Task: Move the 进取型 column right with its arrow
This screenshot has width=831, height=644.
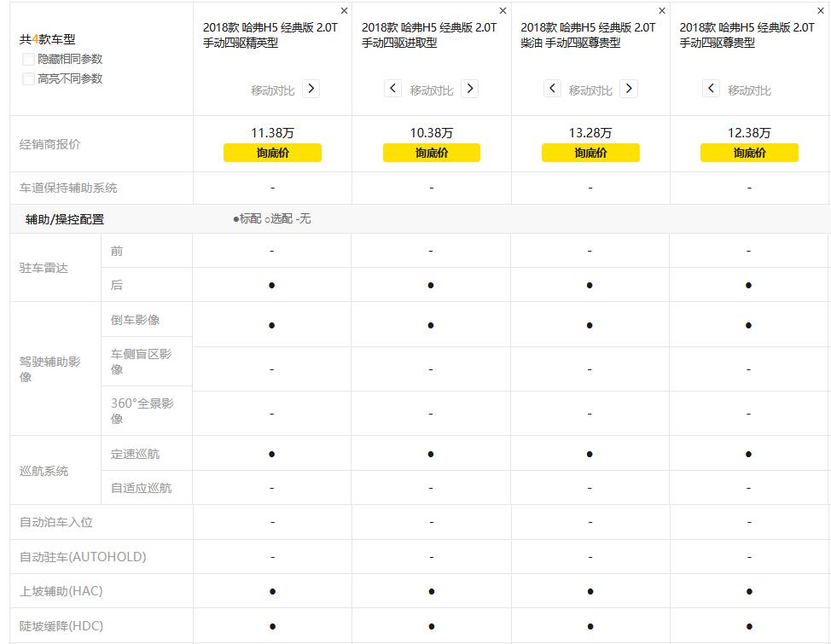Action: (470, 88)
